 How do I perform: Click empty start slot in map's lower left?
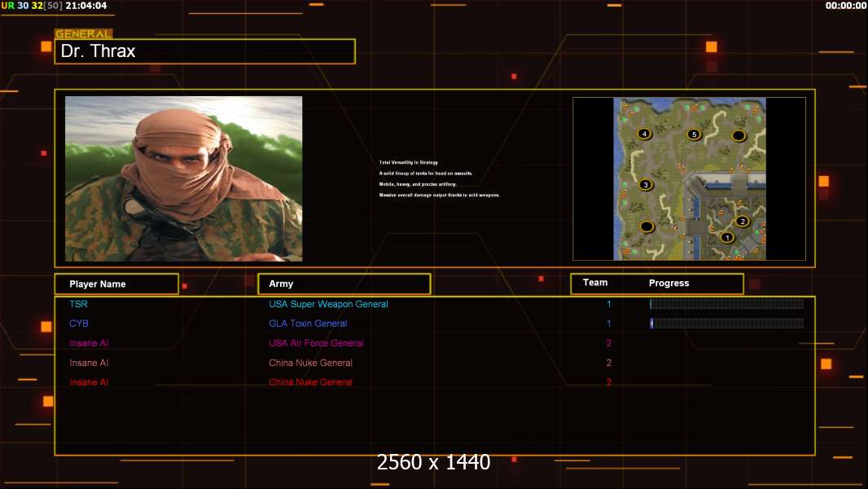647,227
